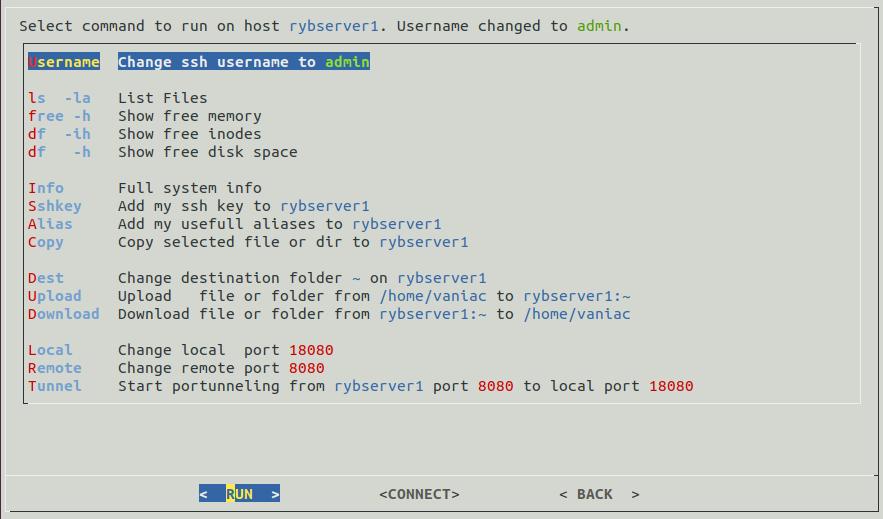Click '/home/vaniac' path in Download row
This screenshot has height=519, width=883.
(x=577, y=314)
